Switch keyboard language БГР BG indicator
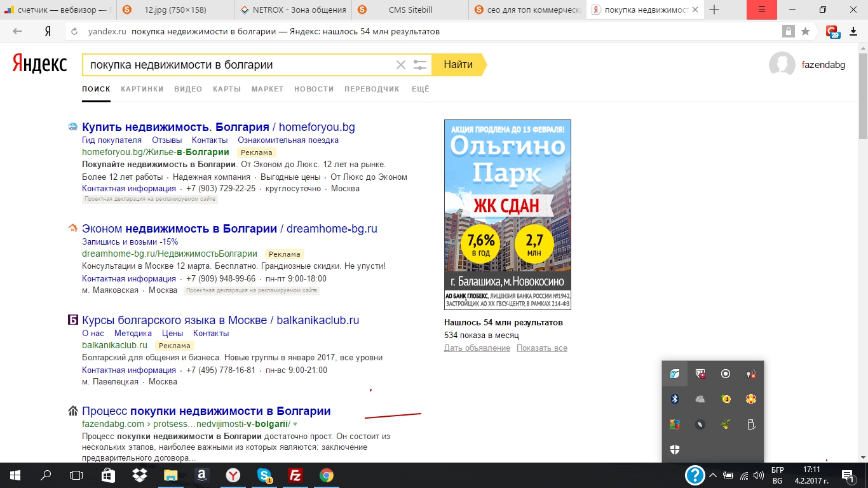The width and height of the screenshot is (868, 488). click(777, 475)
